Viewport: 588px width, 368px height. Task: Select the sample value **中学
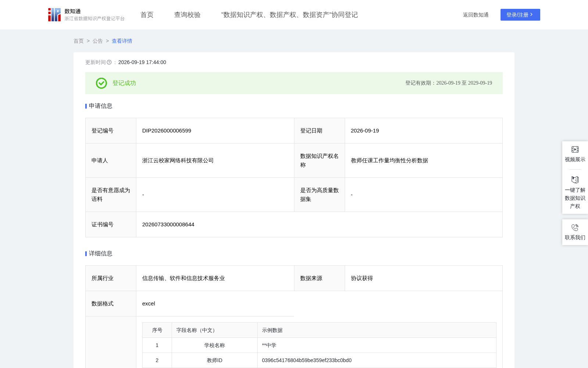click(269, 345)
